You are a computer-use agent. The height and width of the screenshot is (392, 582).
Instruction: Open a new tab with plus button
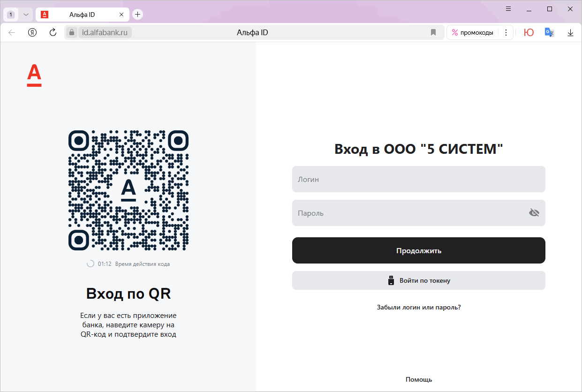137,15
